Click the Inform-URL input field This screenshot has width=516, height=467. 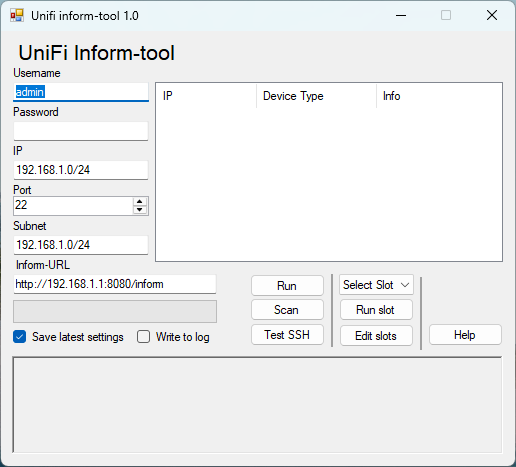(x=115, y=284)
